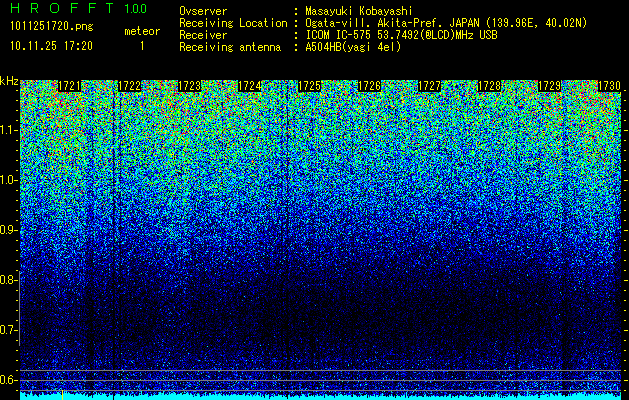Click the meteor count value 1
The height and width of the screenshot is (400, 629).
click(x=142, y=46)
